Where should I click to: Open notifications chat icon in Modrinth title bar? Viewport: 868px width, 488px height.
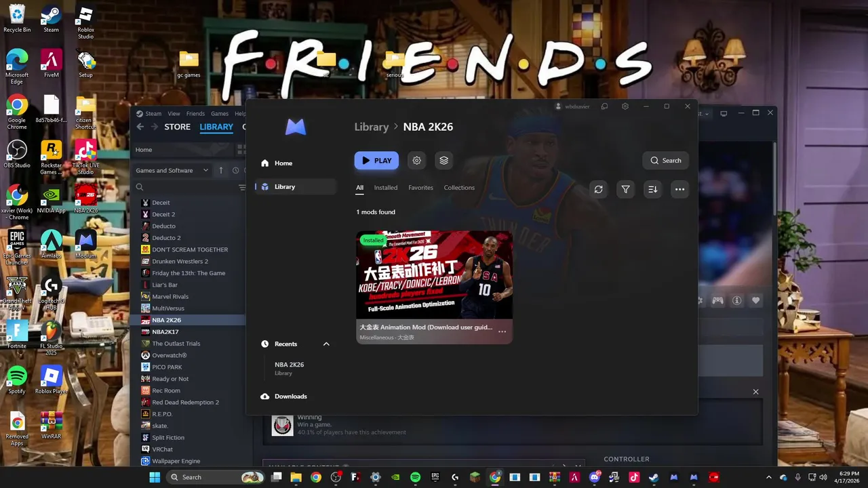tap(604, 106)
